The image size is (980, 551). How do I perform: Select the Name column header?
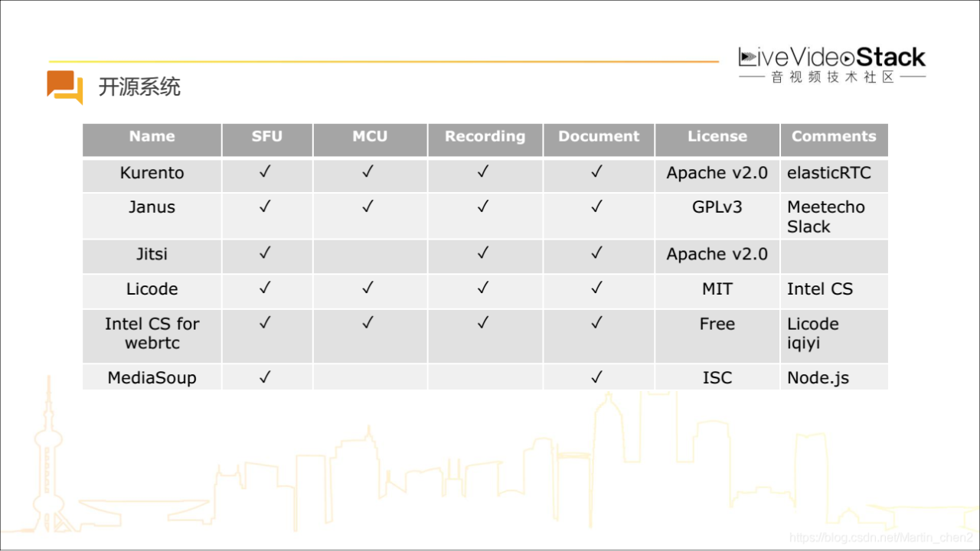[x=152, y=139]
